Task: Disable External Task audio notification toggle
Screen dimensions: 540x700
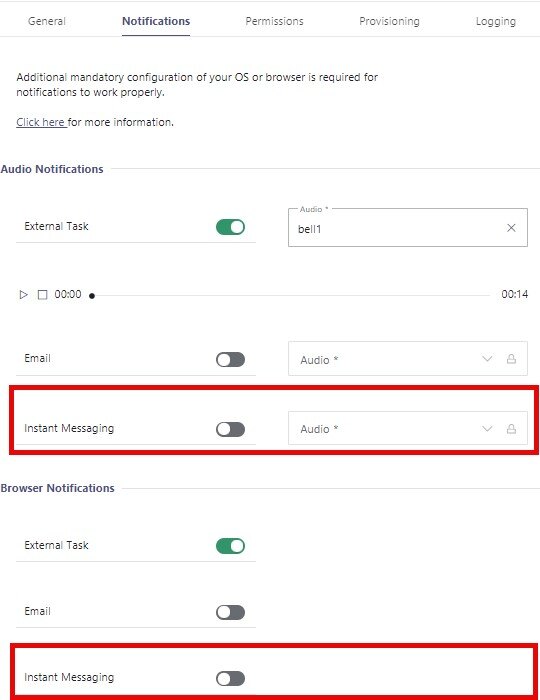Action: (x=230, y=227)
